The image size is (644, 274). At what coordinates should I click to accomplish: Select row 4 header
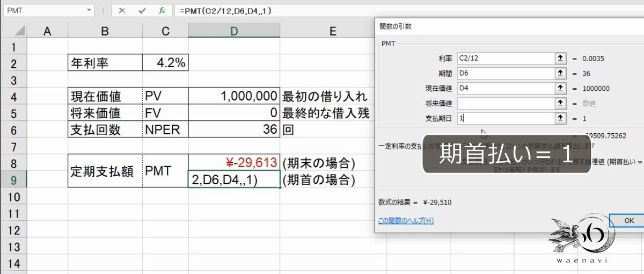pos(13,97)
